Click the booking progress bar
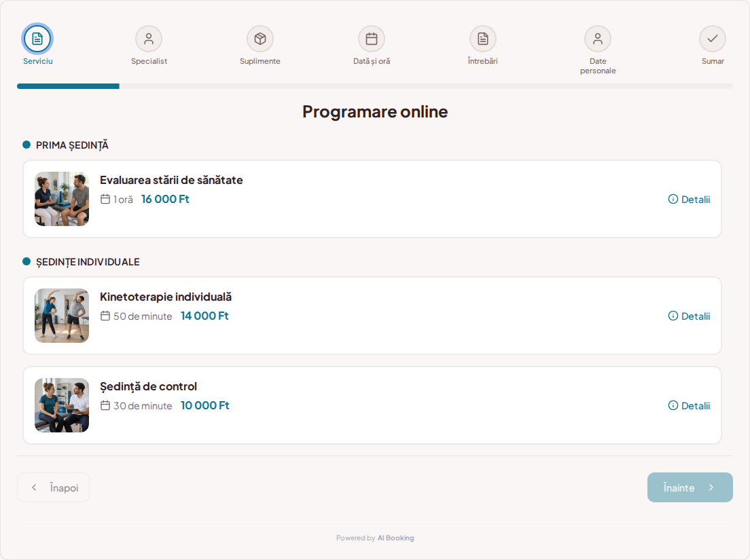This screenshot has width=750, height=560. (x=375, y=86)
